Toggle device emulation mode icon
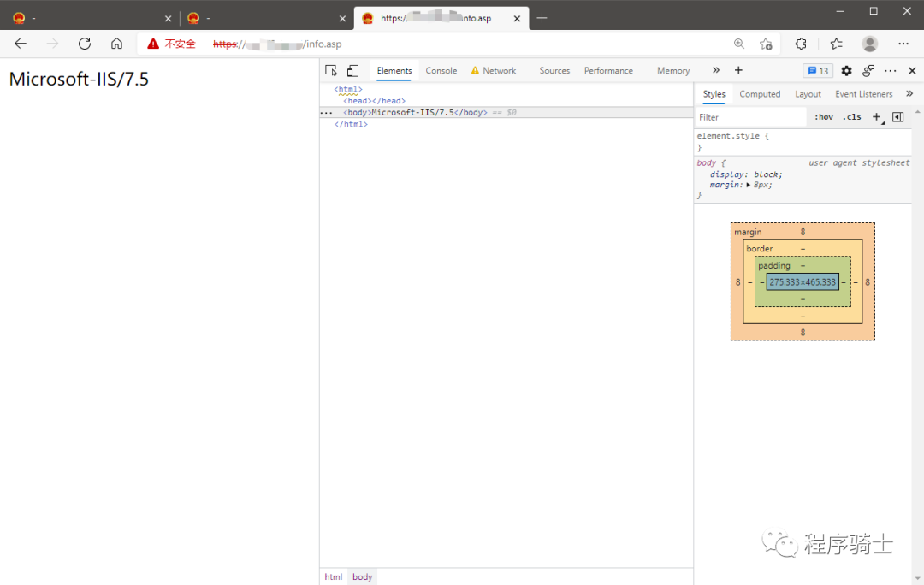 (x=352, y=71)
